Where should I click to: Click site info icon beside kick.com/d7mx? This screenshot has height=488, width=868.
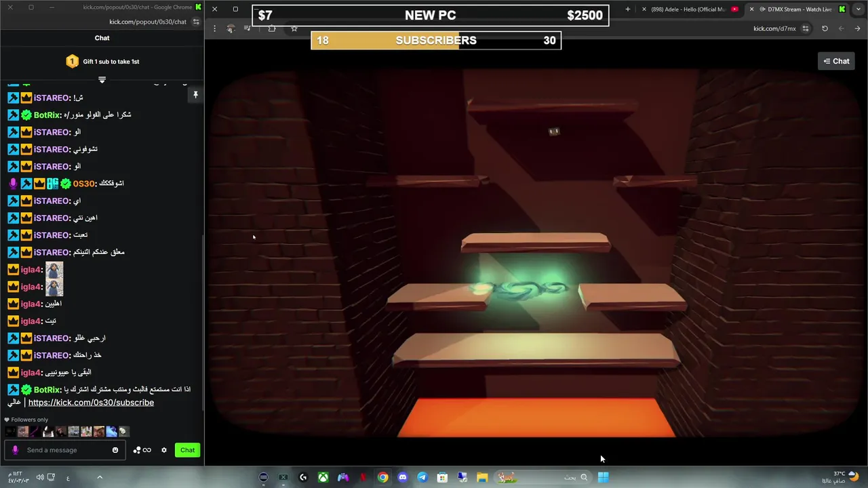coord(806,28)
